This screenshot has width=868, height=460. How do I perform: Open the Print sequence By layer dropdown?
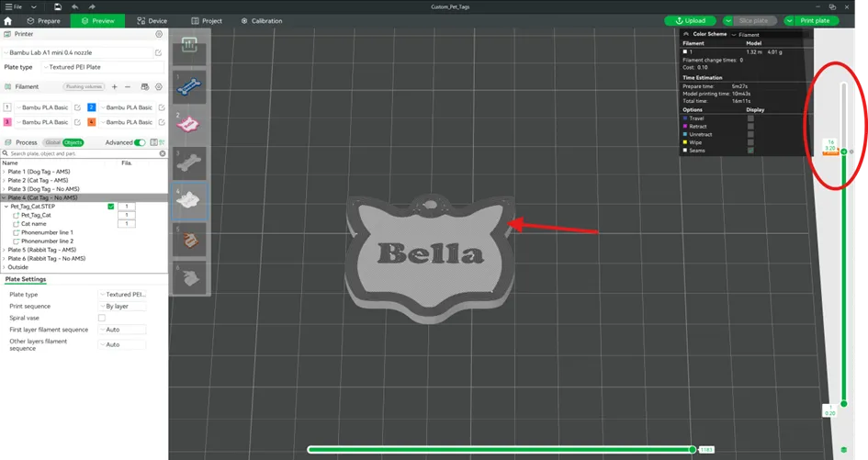click(x=122, y=306)
